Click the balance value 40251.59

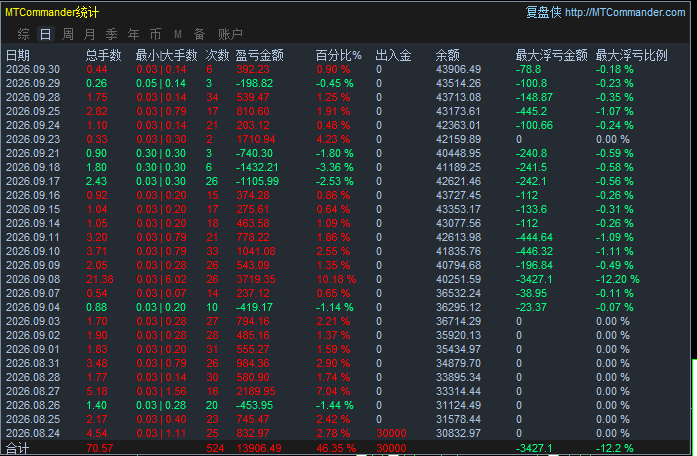point(459,279)
